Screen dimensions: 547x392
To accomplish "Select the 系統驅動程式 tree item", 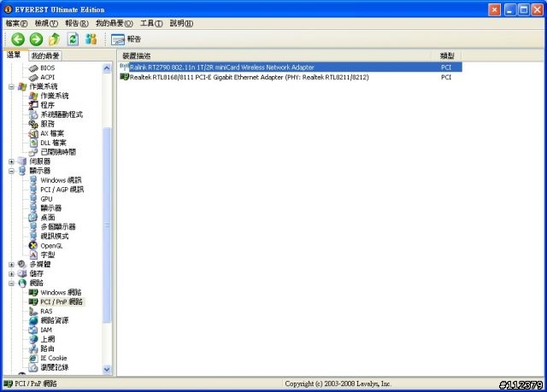I will 62,114.
